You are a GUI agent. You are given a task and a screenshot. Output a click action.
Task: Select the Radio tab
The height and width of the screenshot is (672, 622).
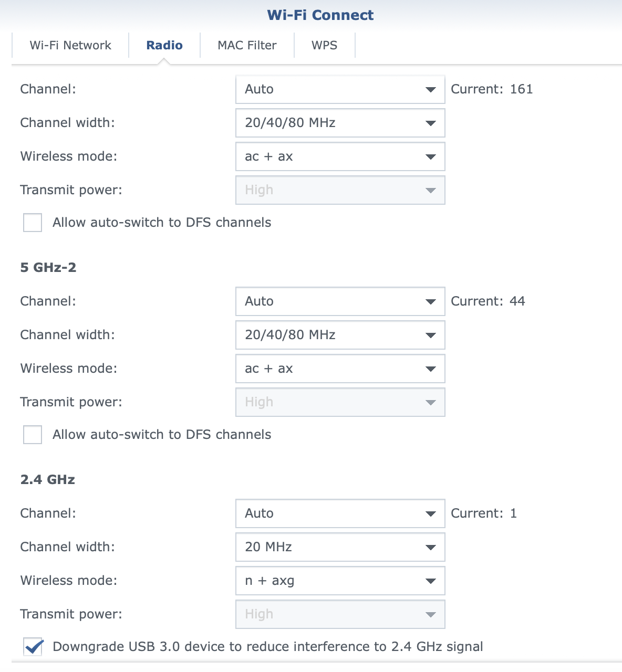[164, 45]
